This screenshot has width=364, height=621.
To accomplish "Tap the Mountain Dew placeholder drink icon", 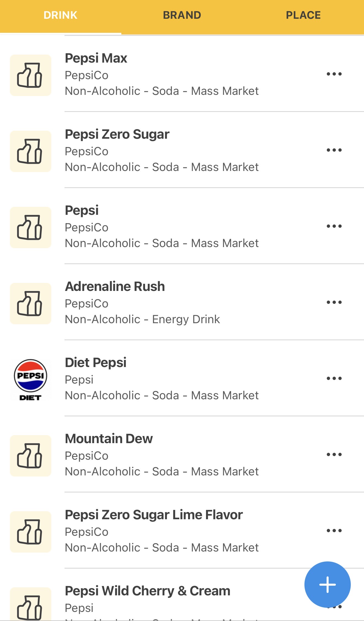I will click(x=31, y=456).
